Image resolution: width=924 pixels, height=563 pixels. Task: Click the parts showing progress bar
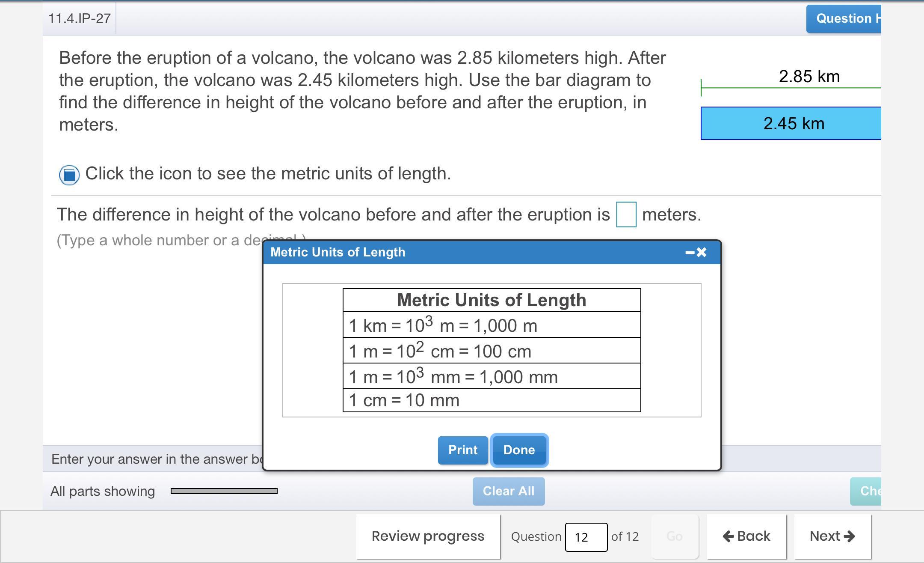pyautogui.click(x=224, y=491)
